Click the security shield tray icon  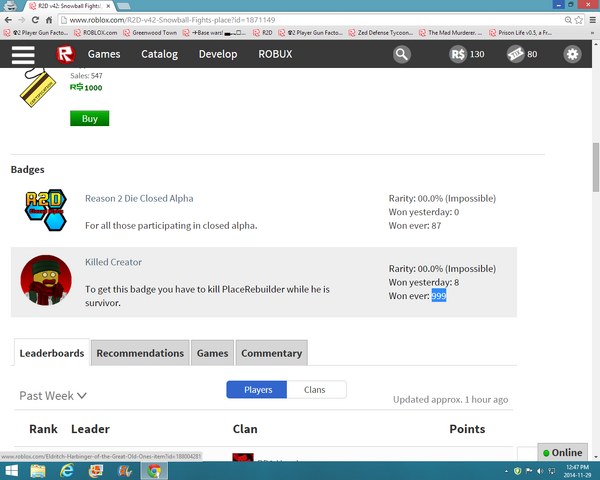518,471
